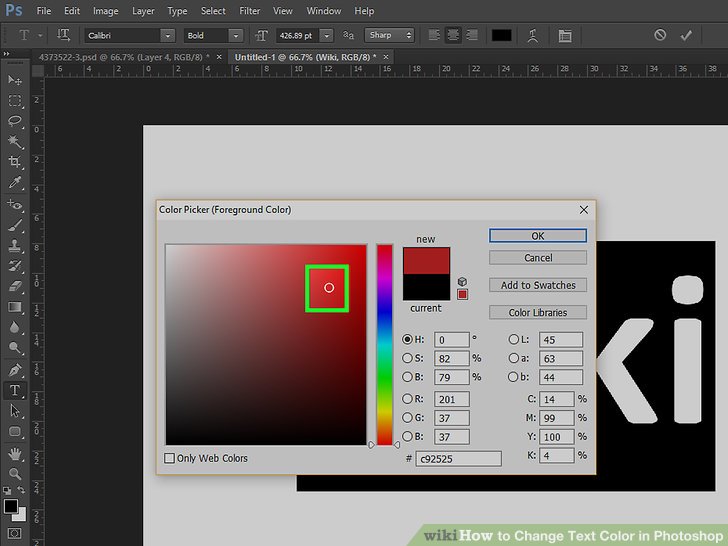Select the Clone Stamp tool
728x546 pixels.
pyautogui.click(x=15, y=246)
